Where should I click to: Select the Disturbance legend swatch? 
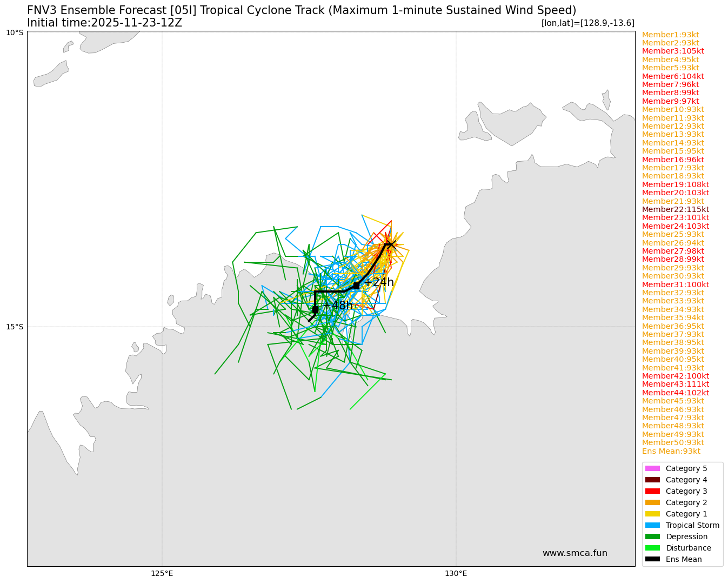pos(652,548)
